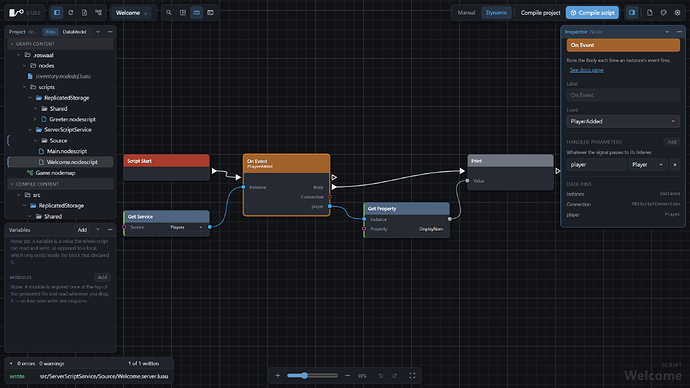Open Variables panel more options

tap(110, 230)
